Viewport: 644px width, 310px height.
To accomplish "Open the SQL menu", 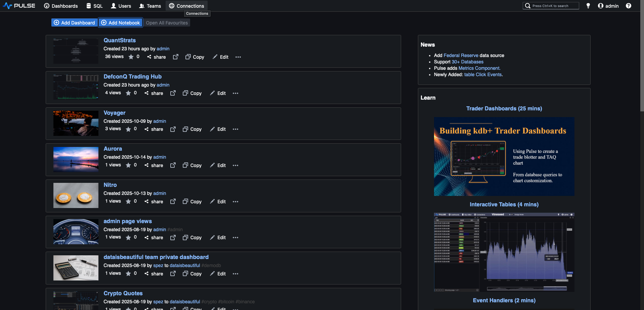I will point(94,6).
